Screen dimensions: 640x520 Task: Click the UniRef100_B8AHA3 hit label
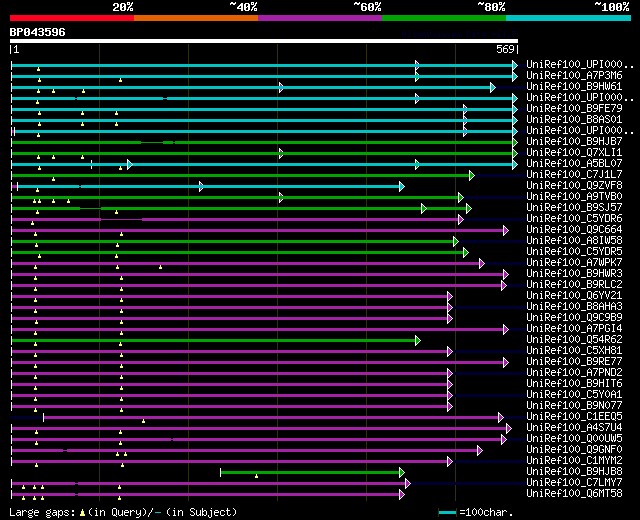pyautogui.click(x=574, y=307)
